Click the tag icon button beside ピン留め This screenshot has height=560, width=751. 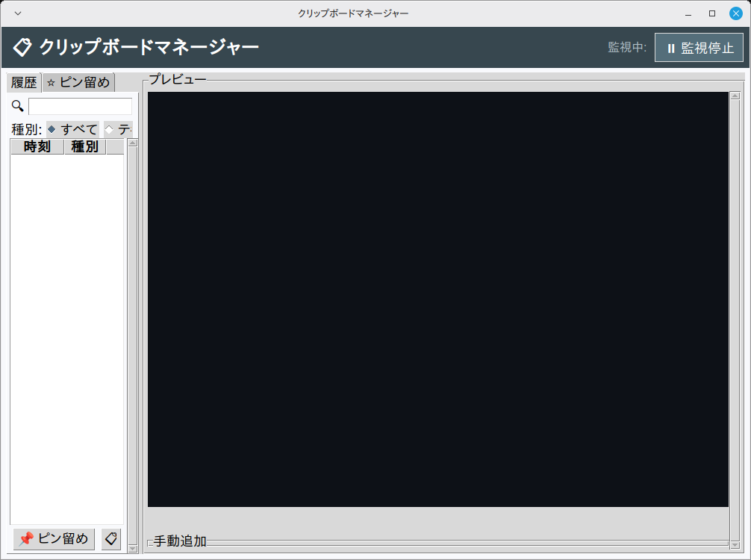point(111,539)
